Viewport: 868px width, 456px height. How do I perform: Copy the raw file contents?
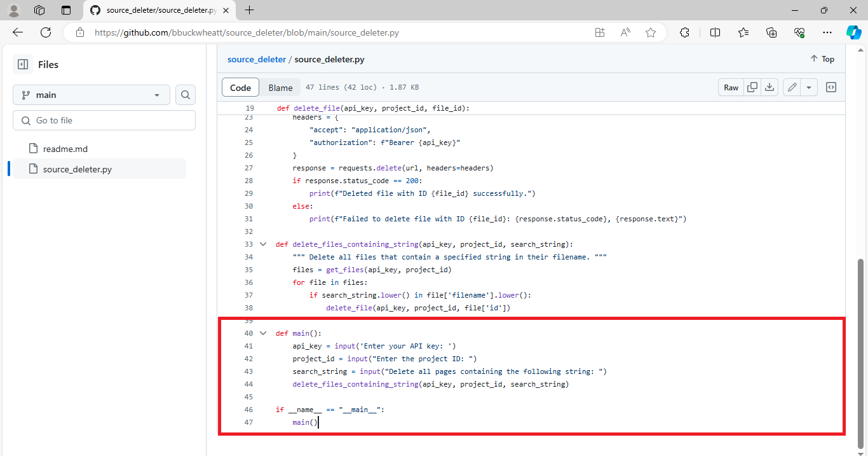point(752,87)
